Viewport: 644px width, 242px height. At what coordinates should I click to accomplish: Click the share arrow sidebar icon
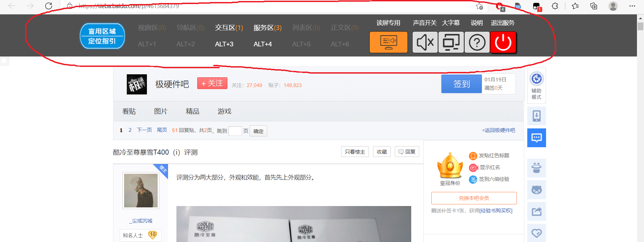coord(536,211)
